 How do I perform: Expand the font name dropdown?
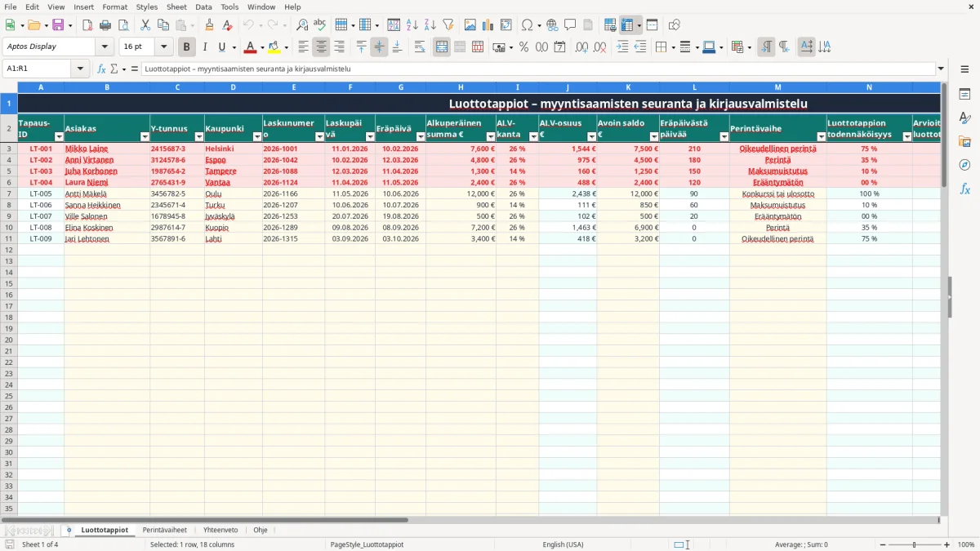click(105, 47)
